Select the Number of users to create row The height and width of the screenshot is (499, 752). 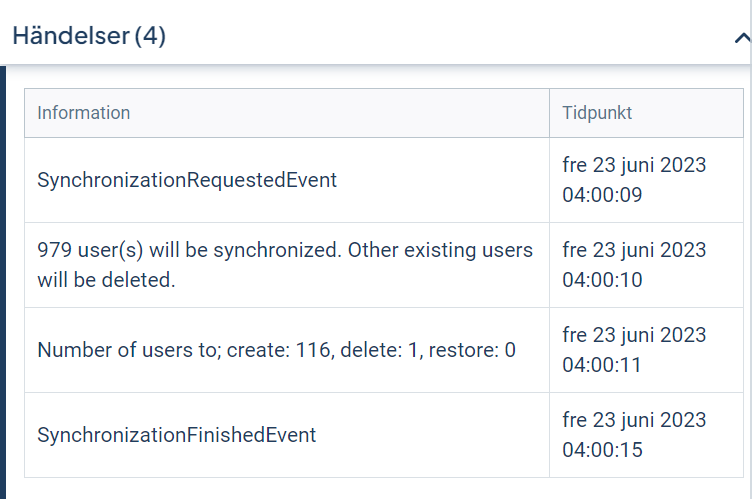pos(384,350)
